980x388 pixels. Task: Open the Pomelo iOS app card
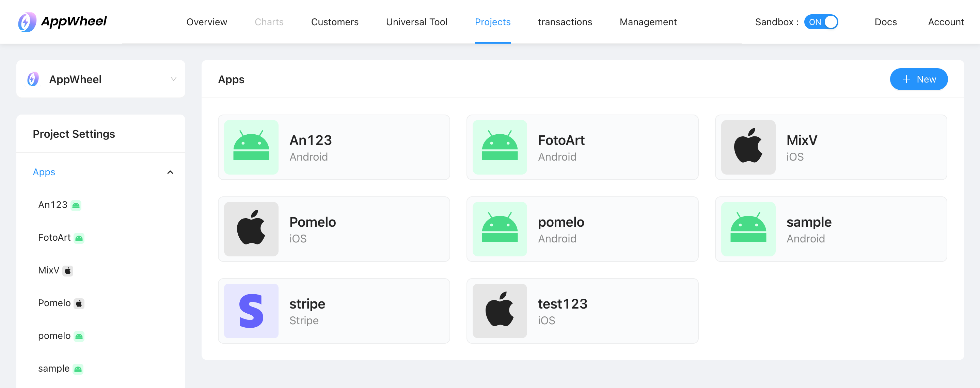point(334,229)
